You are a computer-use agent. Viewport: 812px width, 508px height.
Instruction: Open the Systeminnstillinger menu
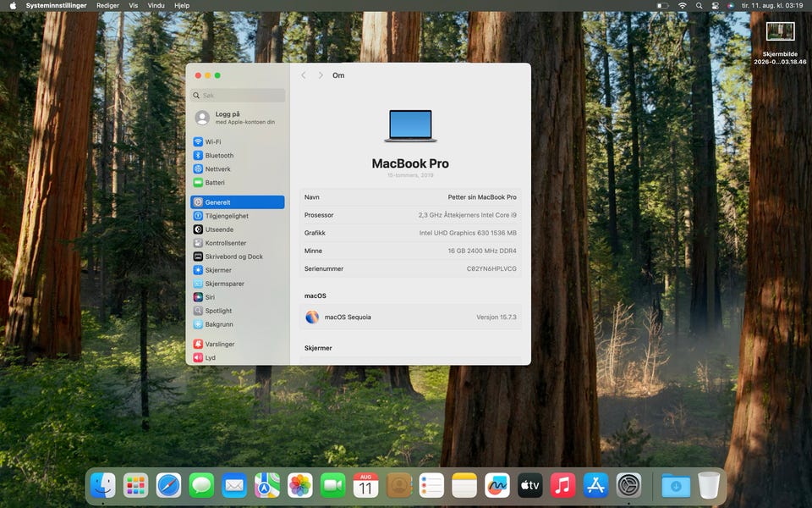click(x=56, y=6)
